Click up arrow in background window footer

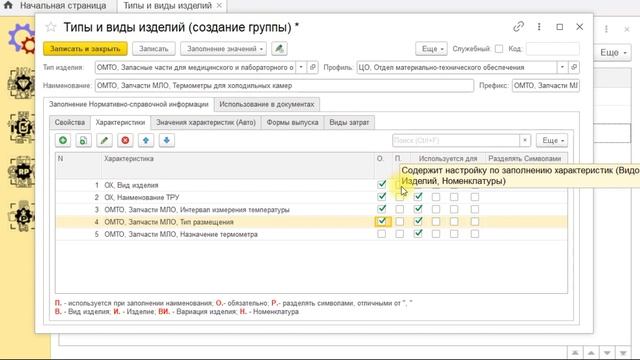[591, 353]
